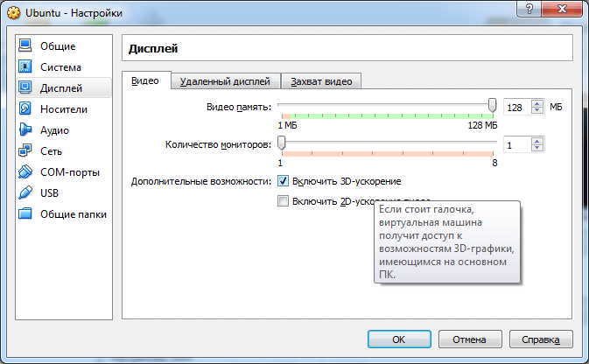Viewport: 589px width, 364px height.
Task: Open help via Справка button
Action: (541, 339)
